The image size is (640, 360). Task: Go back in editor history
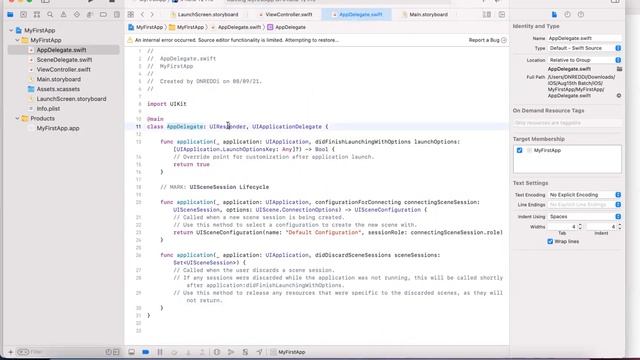pos(142,14)
